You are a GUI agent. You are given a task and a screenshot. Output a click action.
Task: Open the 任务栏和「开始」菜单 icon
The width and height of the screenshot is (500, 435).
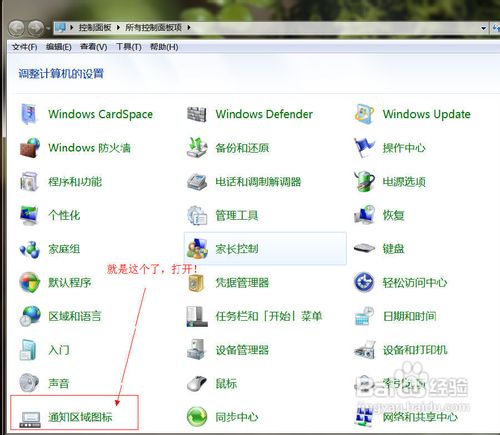(197, 316)
